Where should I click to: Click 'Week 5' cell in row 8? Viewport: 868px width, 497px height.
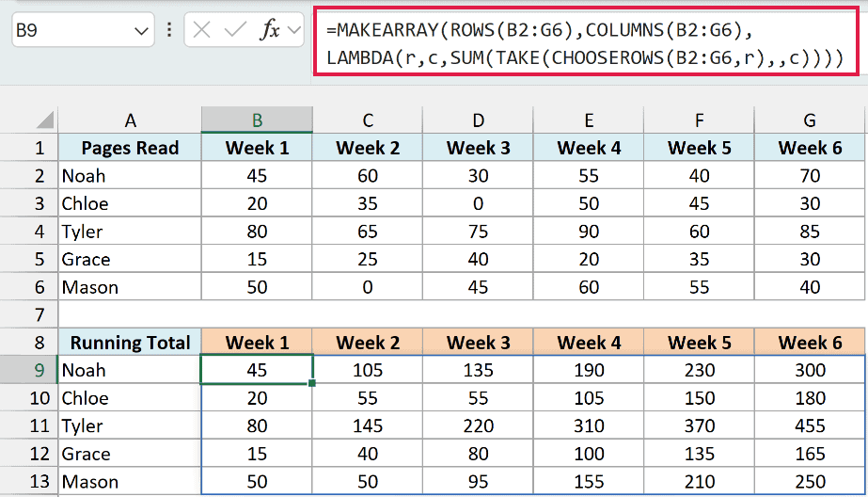[699, 342]
